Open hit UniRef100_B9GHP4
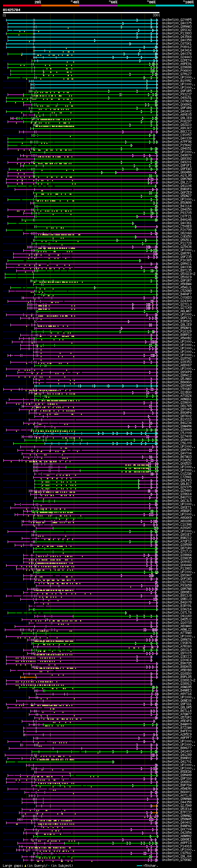Image resolution: width=197 pixels, height=868 pixels. (x=177, y=412)
